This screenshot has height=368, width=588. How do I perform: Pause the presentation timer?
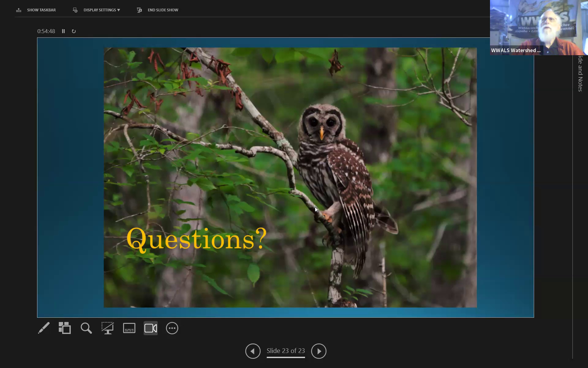pos(63,31)
